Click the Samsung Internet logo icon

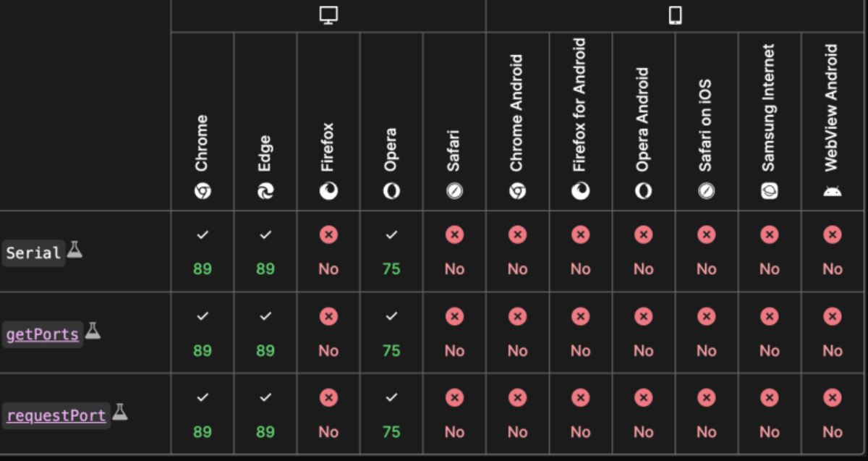coord(769,191)
